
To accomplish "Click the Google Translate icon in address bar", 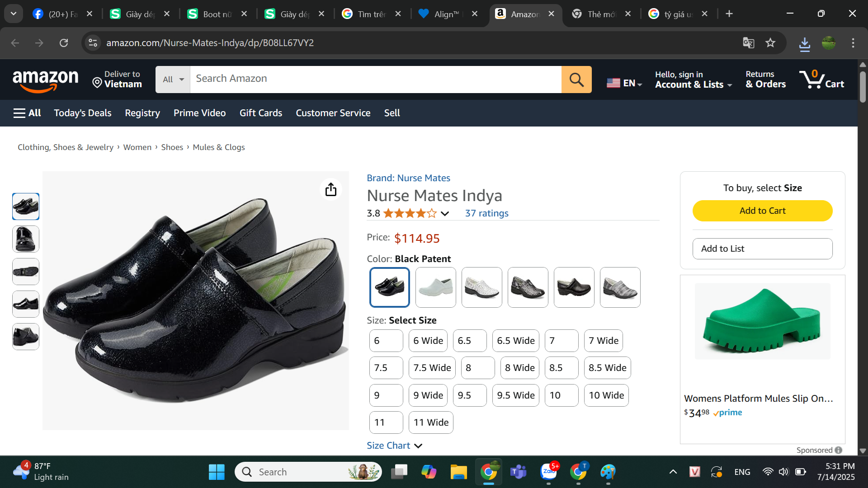I will [x=748, y=43].
